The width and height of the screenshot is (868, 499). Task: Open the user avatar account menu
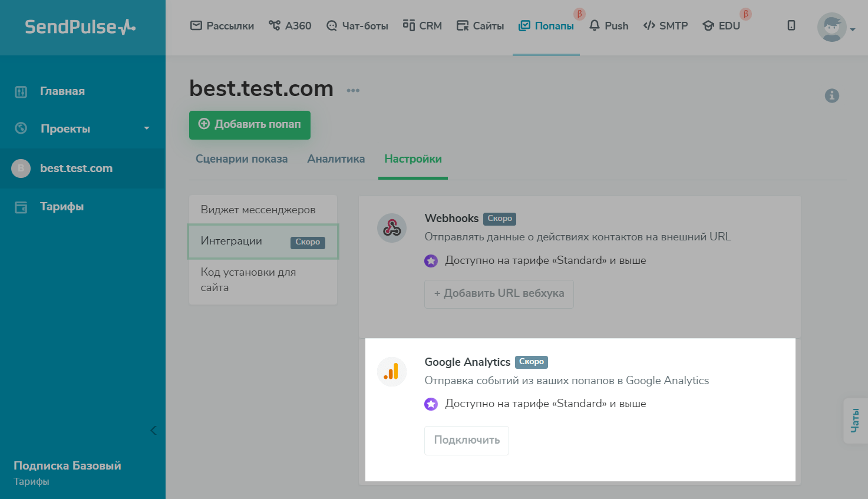(836, 28)
